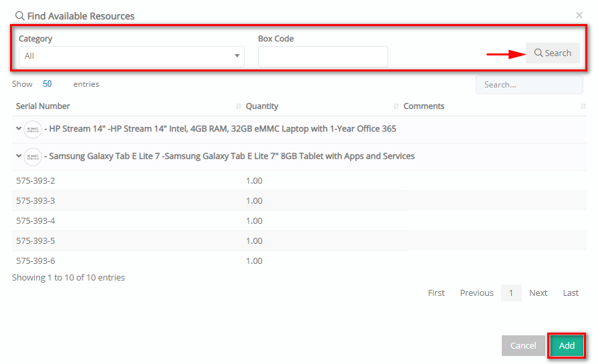Collapse the HP Stream 14" group chevron

19,129
